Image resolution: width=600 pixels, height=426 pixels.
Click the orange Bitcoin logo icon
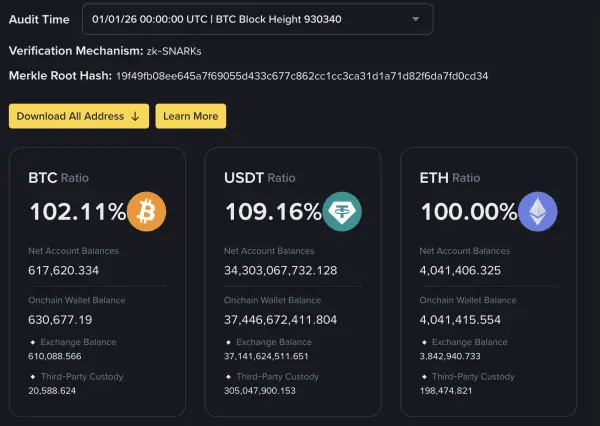(x=147, y=212)
